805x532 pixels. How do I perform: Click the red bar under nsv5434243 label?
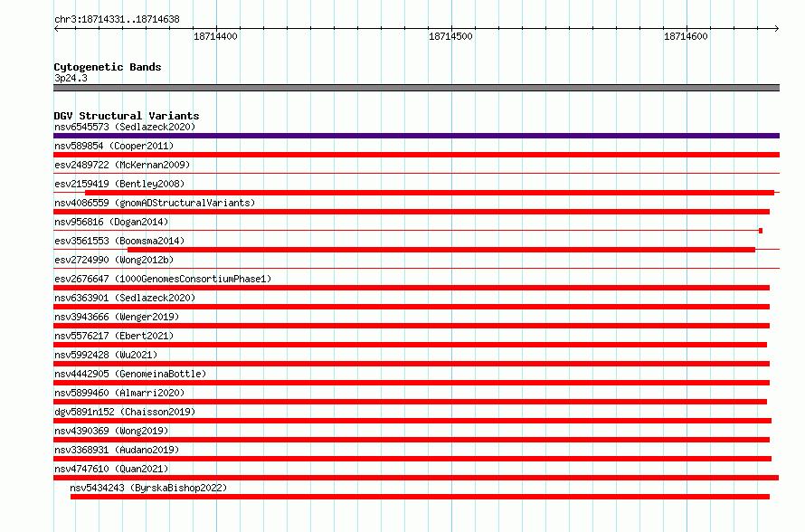[420, 497]
